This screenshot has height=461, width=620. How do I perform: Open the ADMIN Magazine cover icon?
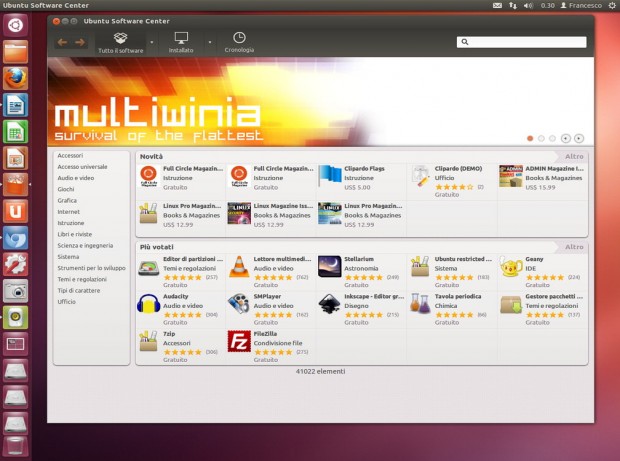[510, 176]
